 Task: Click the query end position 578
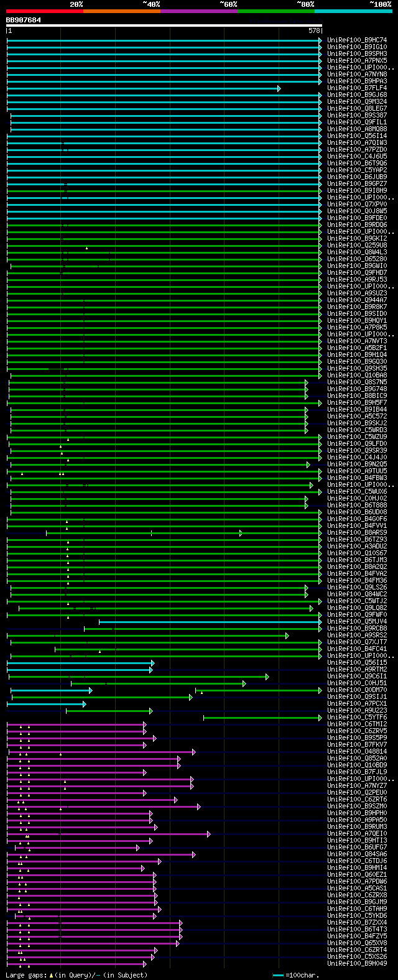314,30
